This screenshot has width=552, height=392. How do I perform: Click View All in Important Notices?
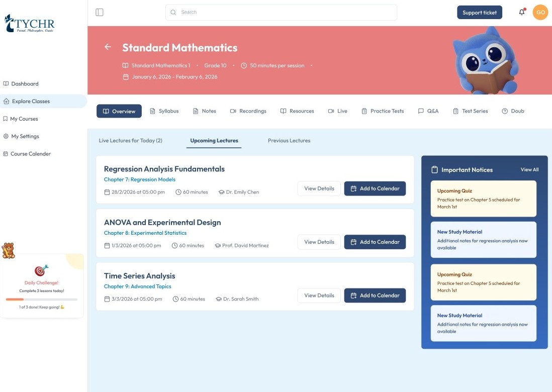point(529,170)
